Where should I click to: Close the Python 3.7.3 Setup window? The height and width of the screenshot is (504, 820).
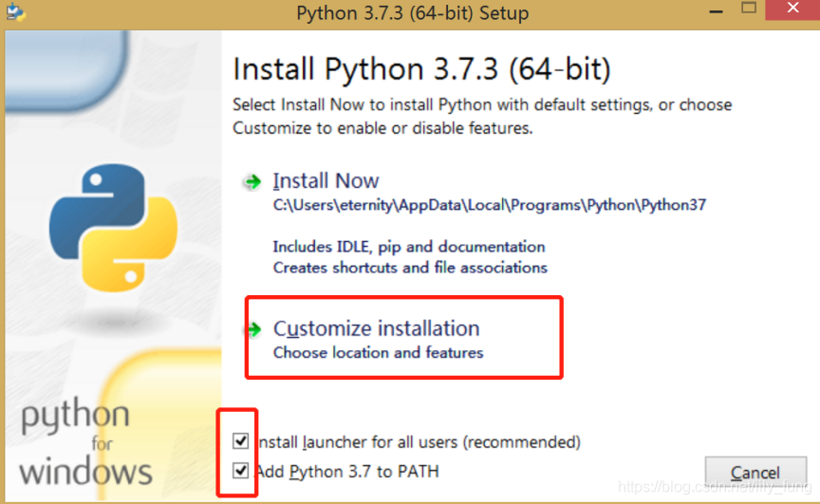pos(792,9)
